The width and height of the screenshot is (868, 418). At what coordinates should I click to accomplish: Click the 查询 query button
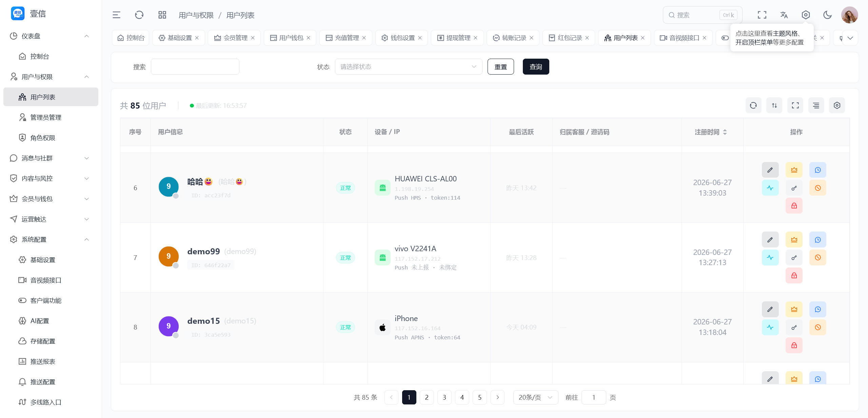(x=536, y=67)
